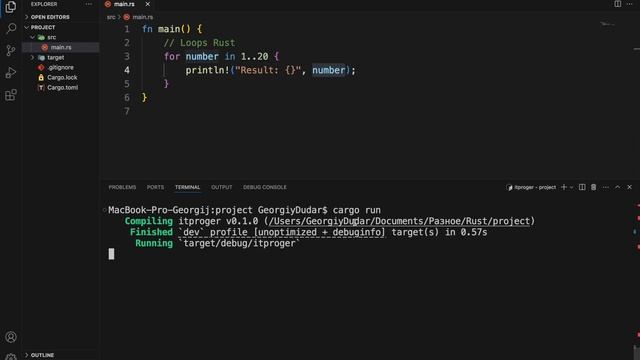Image resolution: width=640 pixels, height=360 pixels.
Task: Open the Extensions view
Action: [x=11, y=95]
